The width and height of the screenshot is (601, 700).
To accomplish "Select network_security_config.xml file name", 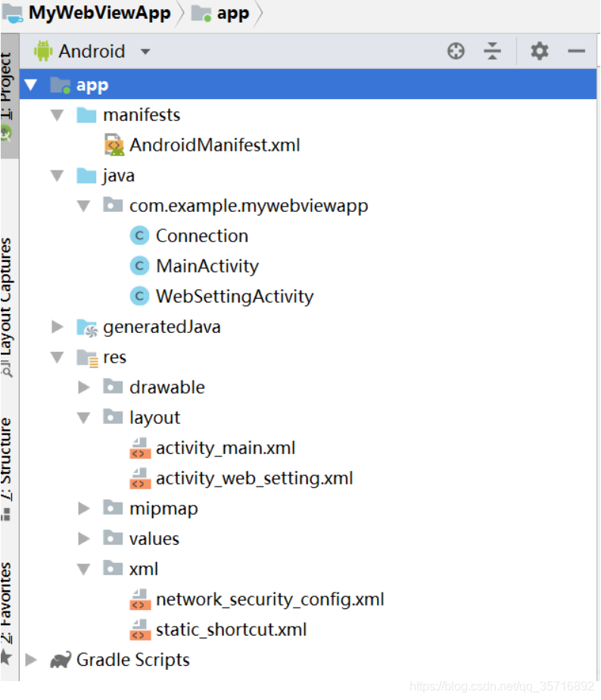I will coord(270,599).
